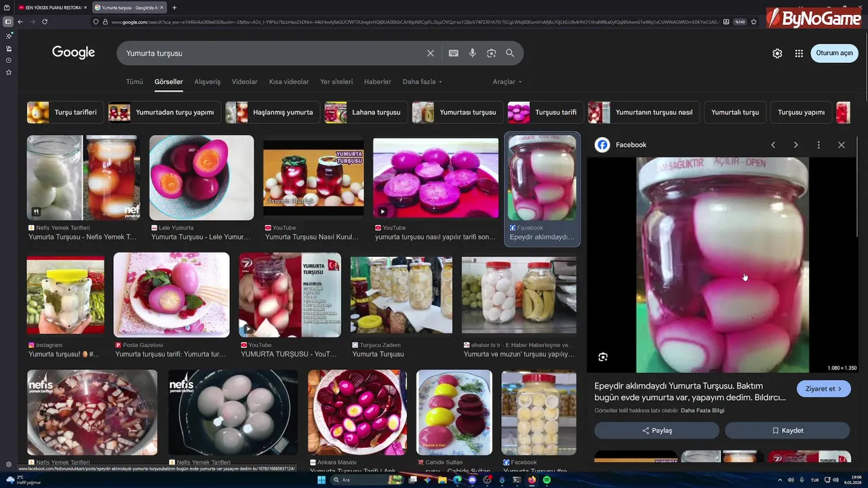Select the Yumurtanın turşusu nasıl chip
The image size is (868, 488).
[x=644, y=113]
